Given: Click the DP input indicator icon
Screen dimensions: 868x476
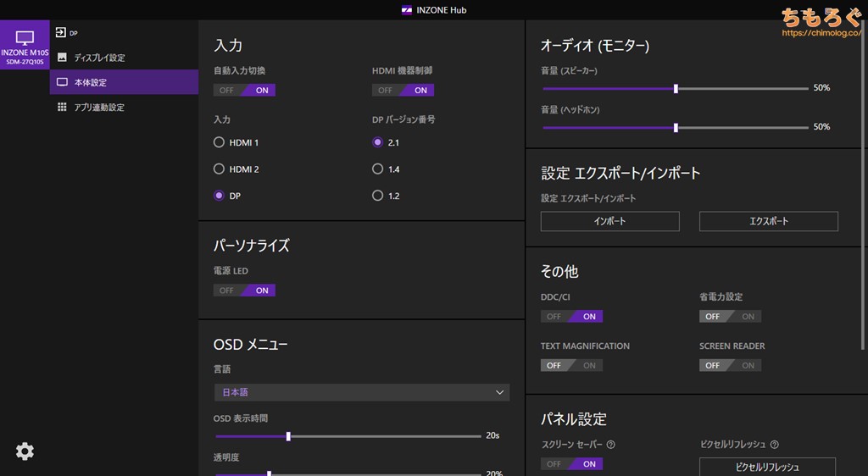Looking at the screenshot, I should [61, 33].
